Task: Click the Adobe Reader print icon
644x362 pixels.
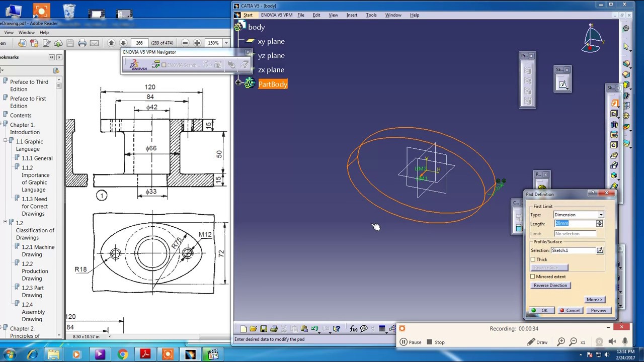Action: (82, 43)
